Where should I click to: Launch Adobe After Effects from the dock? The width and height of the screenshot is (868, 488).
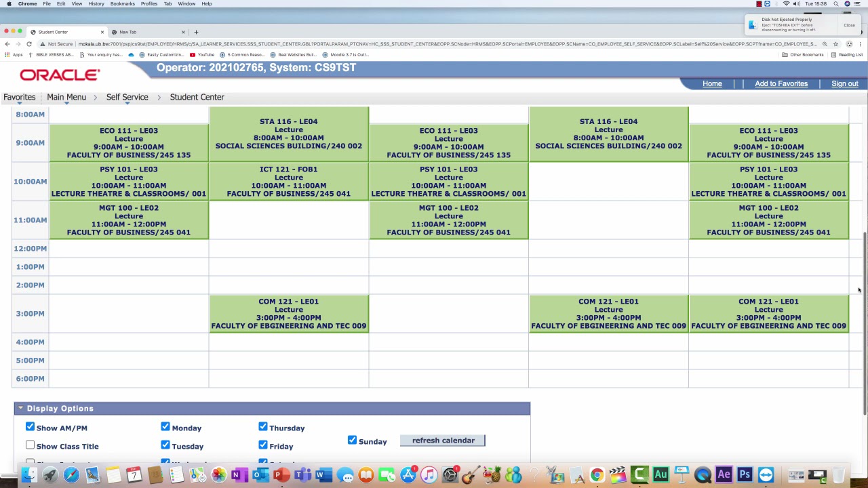click(x=724, y=475)
